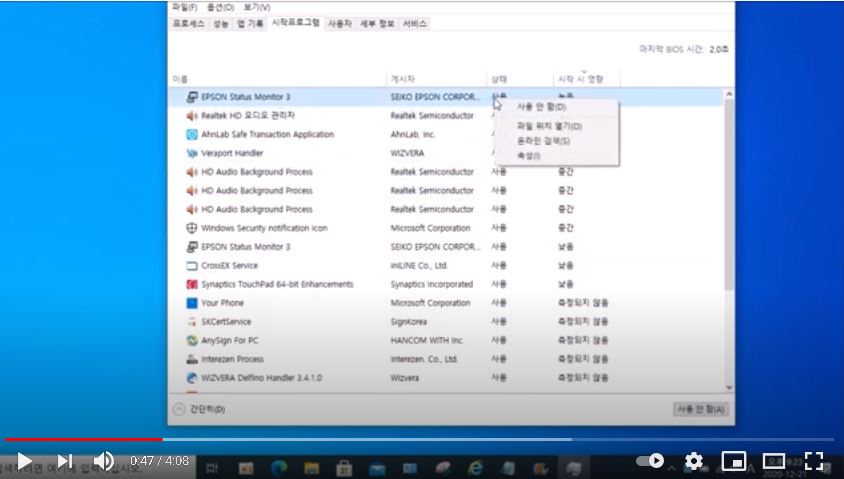Image resolution: width=844 pixels, height=479 pixels.
Task: Toggle the autoplay switch
Action: tap(651, 461)
